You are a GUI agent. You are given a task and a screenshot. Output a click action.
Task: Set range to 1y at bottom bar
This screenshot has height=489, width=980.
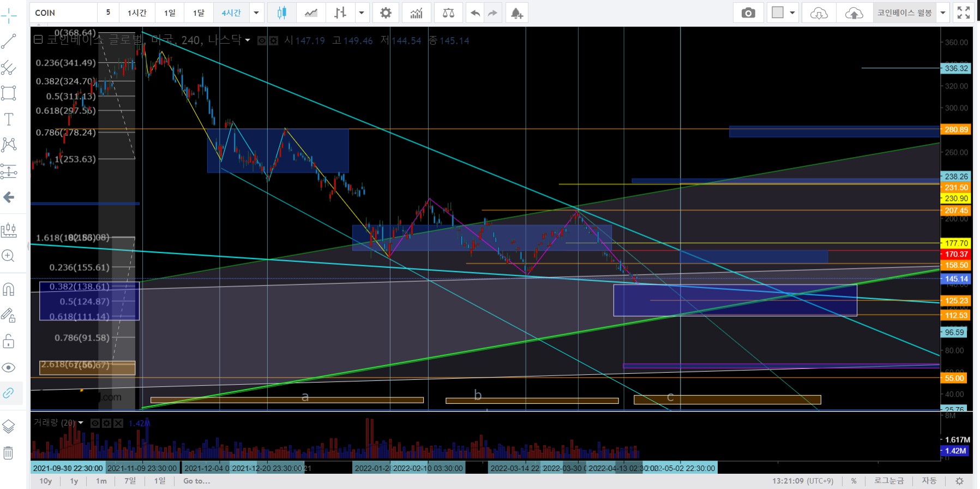point(74,481)
